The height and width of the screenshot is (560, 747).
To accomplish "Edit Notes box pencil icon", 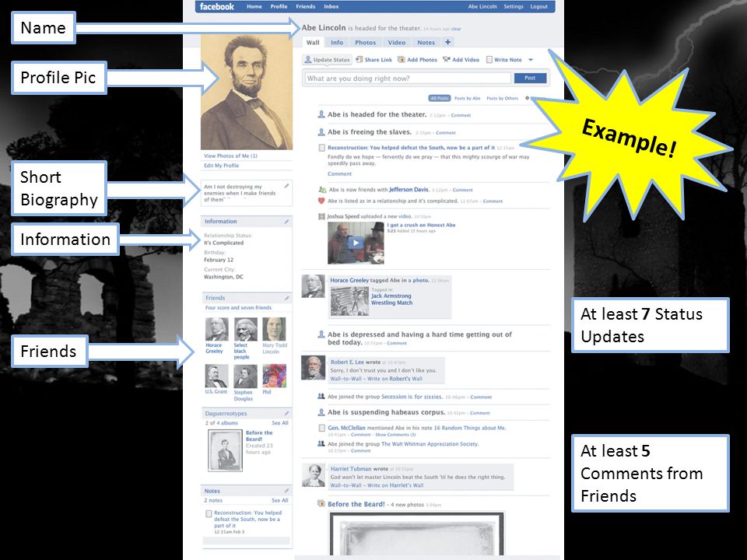I will [x=286, y=491].
